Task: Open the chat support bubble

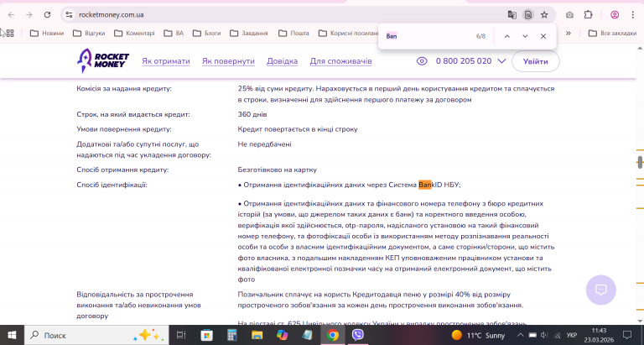Action: tap(601, 290)
